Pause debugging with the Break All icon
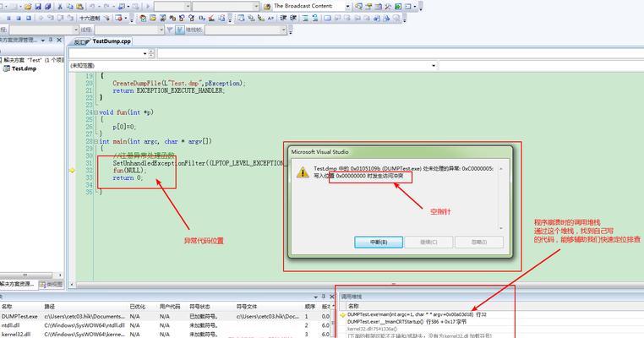The image size is (644, 338). click(8, 18)
